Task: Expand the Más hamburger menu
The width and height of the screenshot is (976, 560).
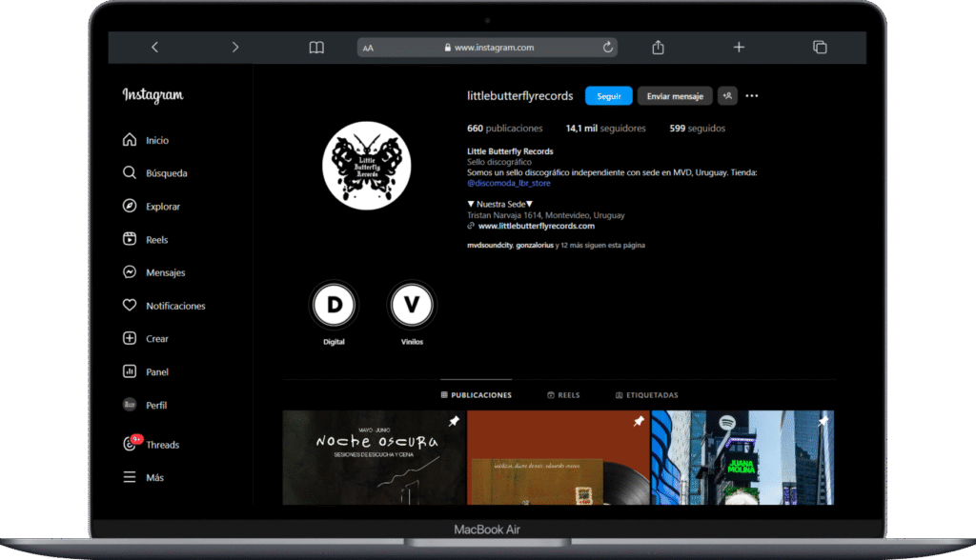Action: coord(130,477)
